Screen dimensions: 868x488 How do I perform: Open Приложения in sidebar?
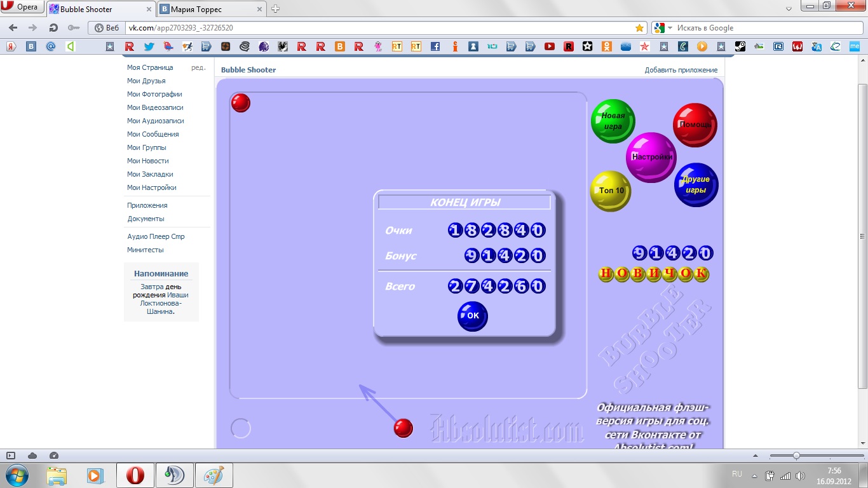(x=147, y=205)
